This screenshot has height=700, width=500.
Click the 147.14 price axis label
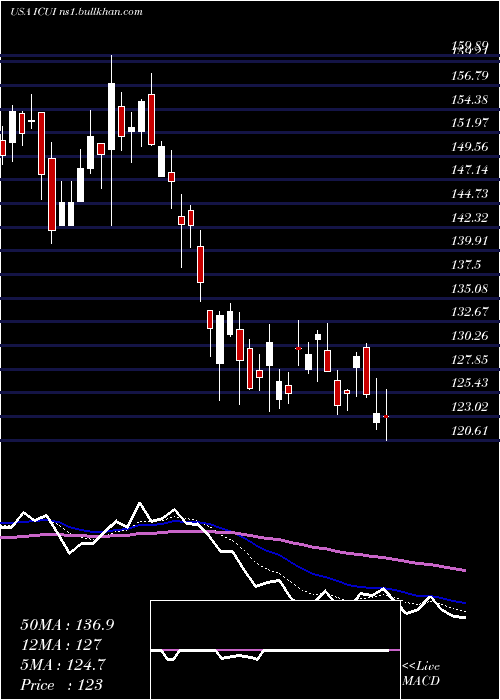pyautogui.click(x=468, y=171)
